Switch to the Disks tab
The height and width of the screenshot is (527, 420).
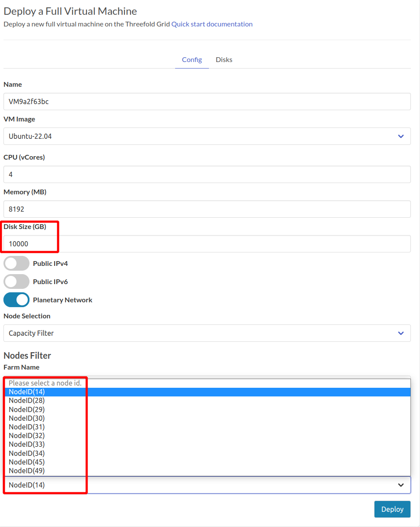coord(224,59)
